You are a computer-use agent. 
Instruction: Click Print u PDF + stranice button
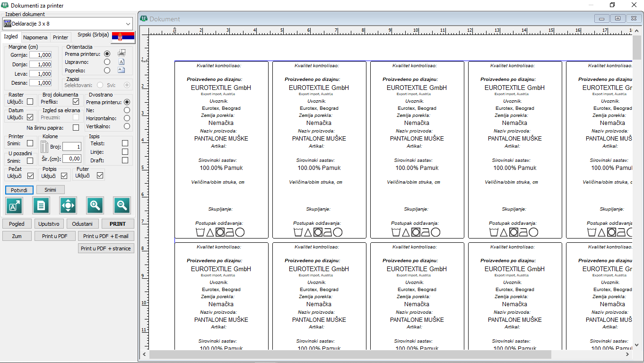[106, 248]
